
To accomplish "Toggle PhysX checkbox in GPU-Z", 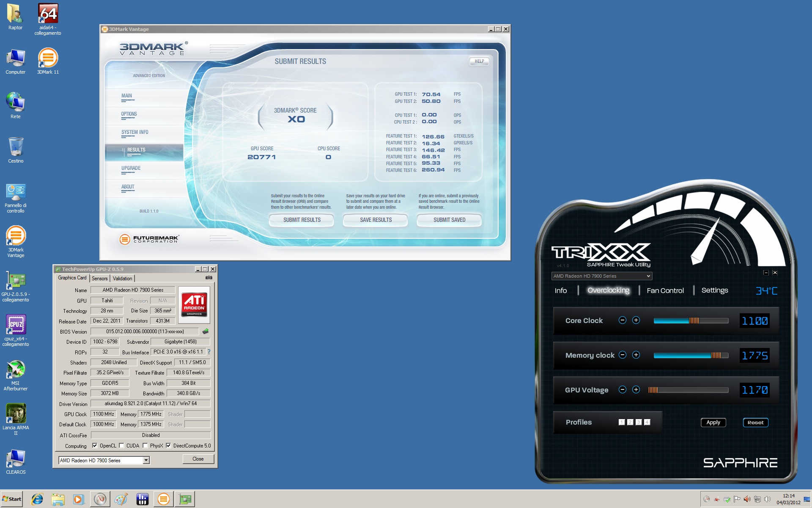I will [145, 445].
